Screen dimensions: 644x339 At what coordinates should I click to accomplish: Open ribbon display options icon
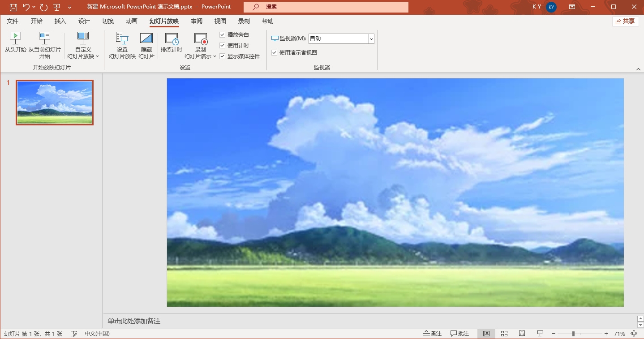[x=572, y=7]
